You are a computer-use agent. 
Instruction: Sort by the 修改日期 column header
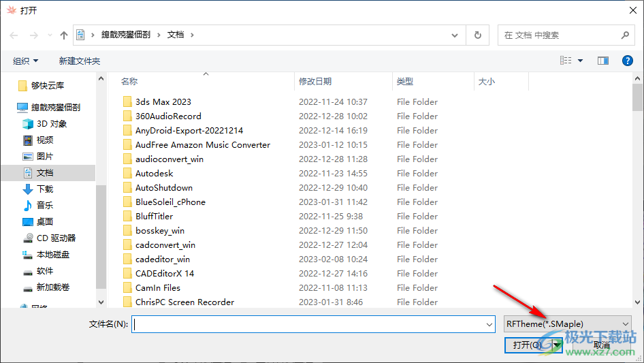[315, 82]
